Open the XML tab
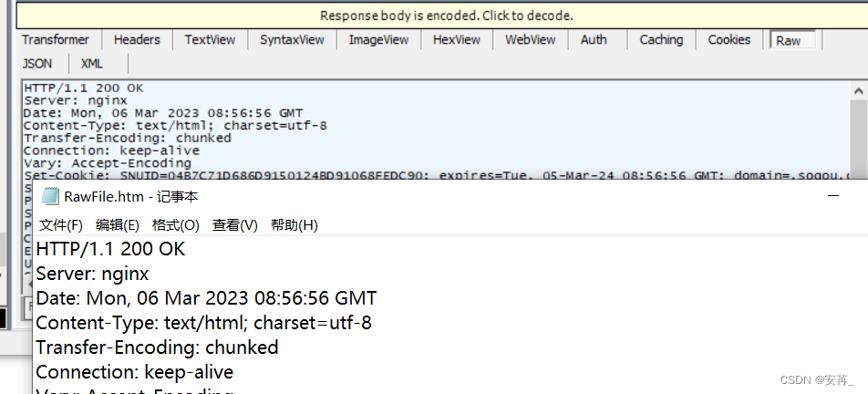 point(92,64)
